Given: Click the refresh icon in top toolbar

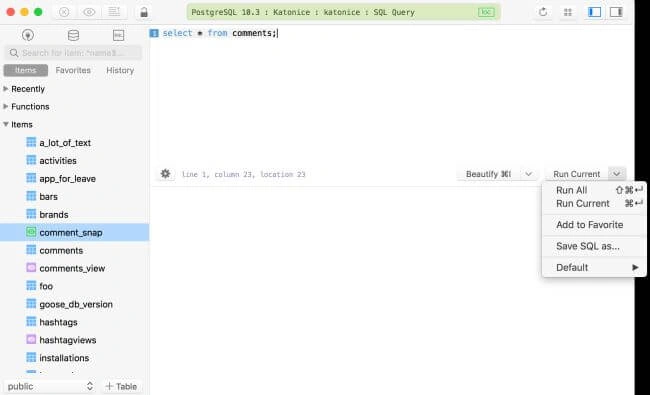Looking at the screenshot, I should tap(543, 12).
